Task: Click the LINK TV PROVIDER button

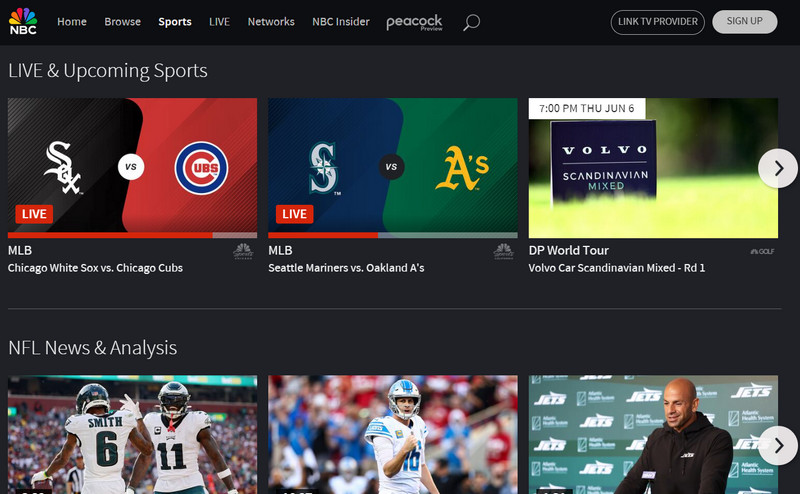Action: point(658,22)
